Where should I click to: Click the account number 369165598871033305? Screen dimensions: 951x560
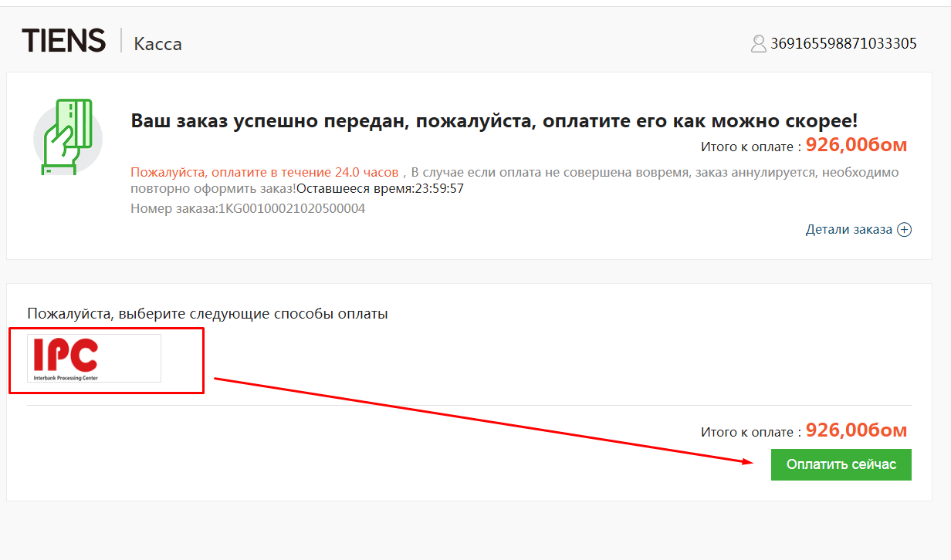click(x=843, y=43)
